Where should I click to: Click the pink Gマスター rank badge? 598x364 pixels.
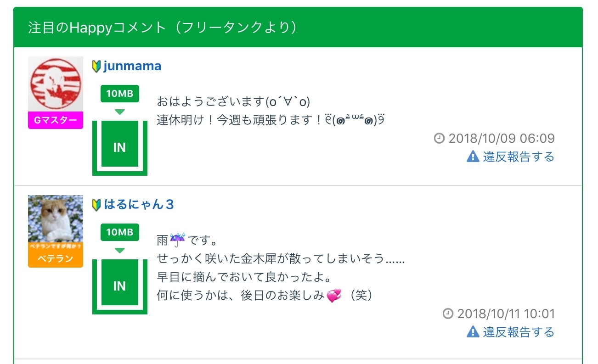(x=56, y=121)
